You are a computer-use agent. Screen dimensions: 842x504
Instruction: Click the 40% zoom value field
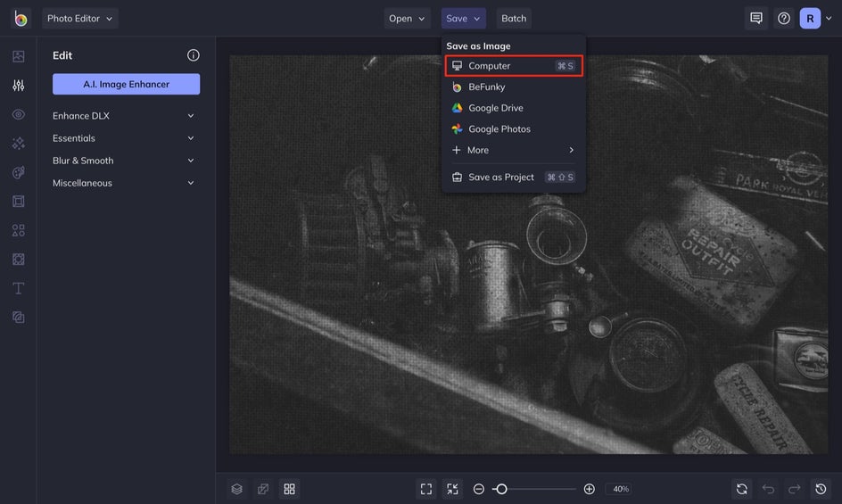click(x=621, y=489)
